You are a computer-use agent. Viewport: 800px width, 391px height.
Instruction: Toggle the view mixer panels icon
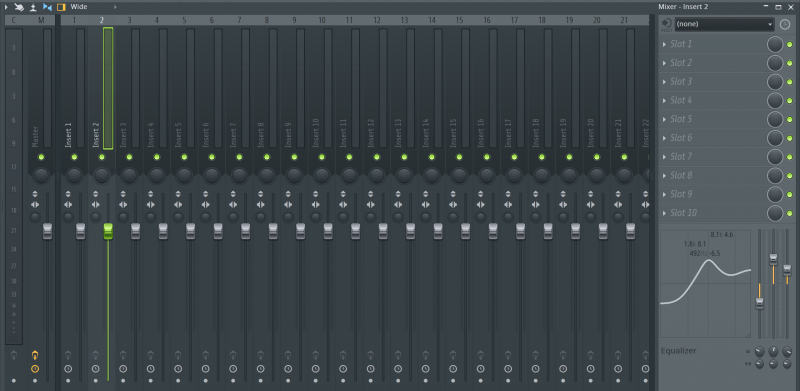click(x=61, y=7)
